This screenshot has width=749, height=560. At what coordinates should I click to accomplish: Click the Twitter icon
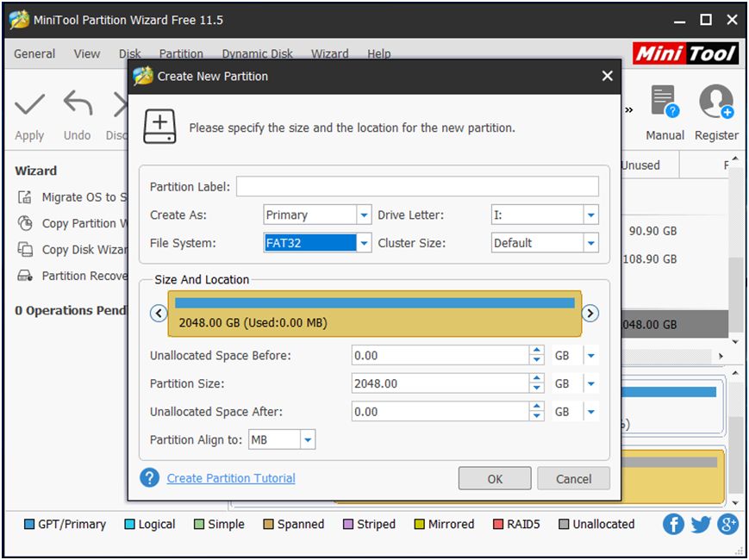(700, 524)
